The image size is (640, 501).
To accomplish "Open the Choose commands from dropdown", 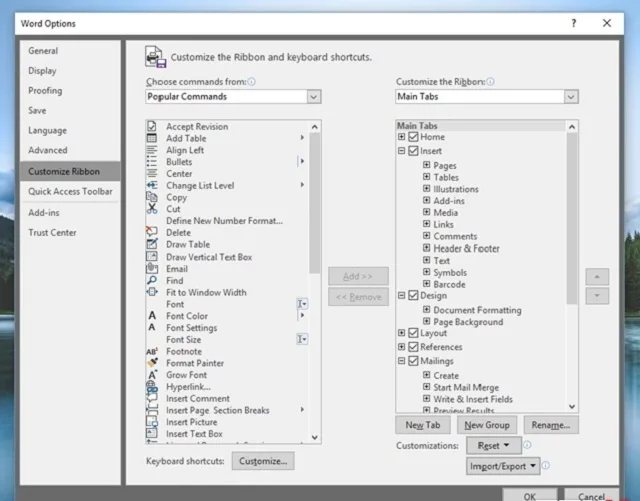I will tap(313, 97).
